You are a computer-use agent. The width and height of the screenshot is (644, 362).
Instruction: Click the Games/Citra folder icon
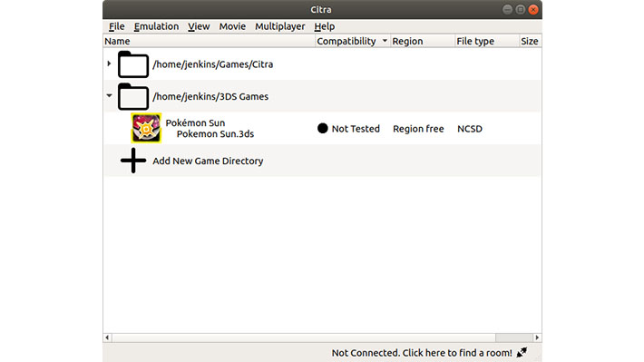pyautogui.click(x=133, y=64)
